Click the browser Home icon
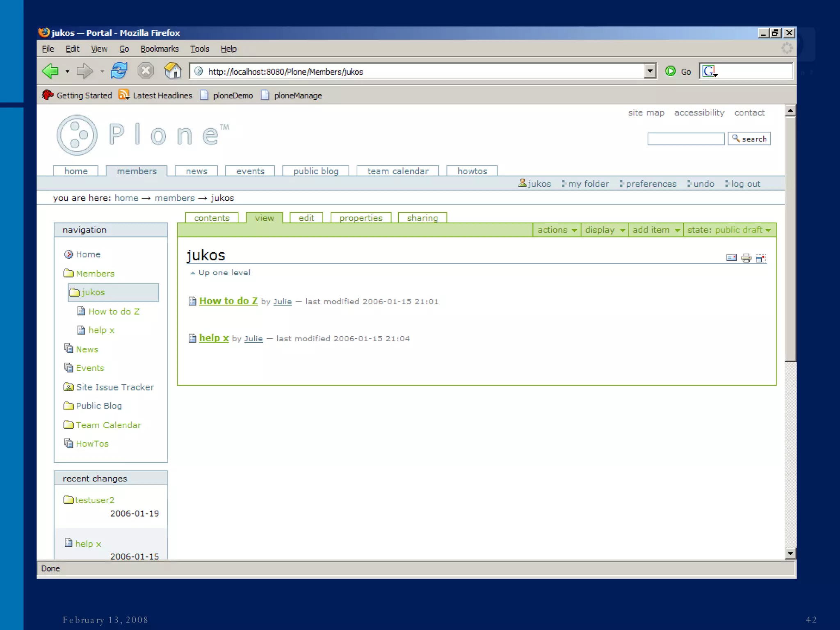Image resolution: width=840 pixels, height=630 pixels. pos(173,71)
